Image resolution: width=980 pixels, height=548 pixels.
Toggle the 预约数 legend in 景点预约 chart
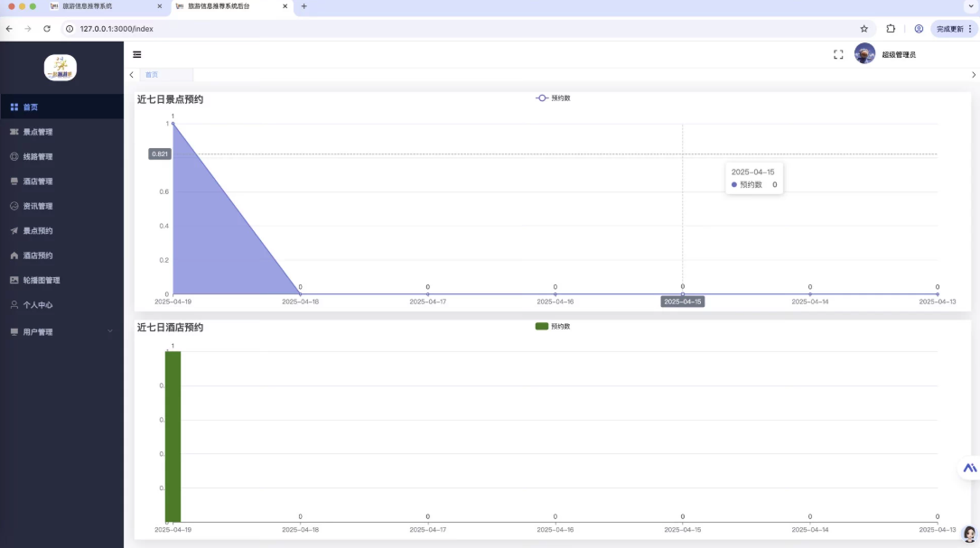(553, 98)
